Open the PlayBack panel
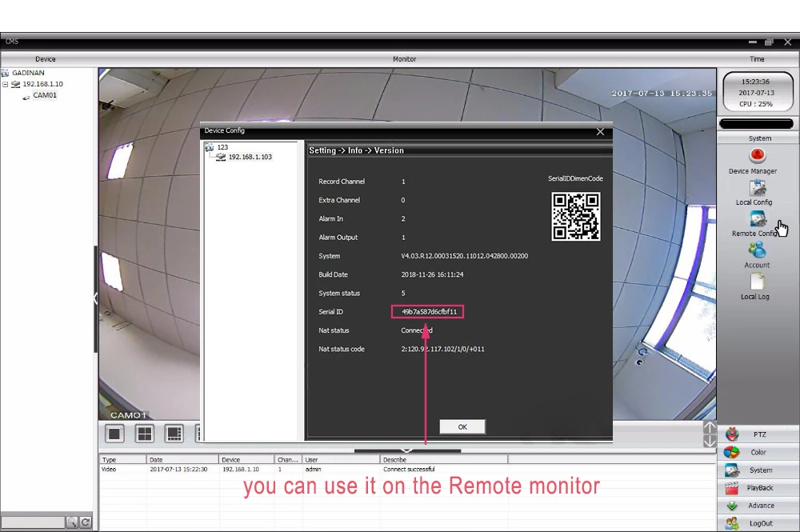 (x=758, y=488)
